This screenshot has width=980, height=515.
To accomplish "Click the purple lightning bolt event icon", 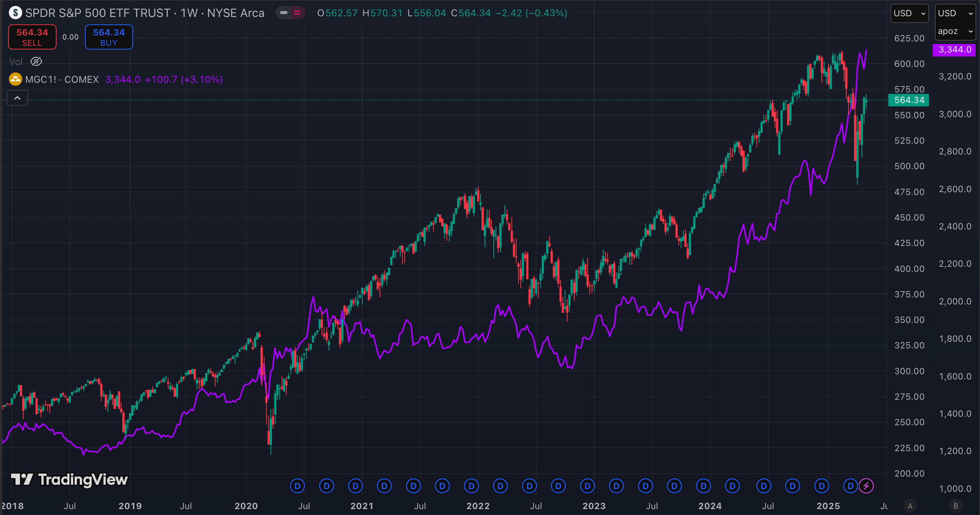I will [x=866, y=486].
